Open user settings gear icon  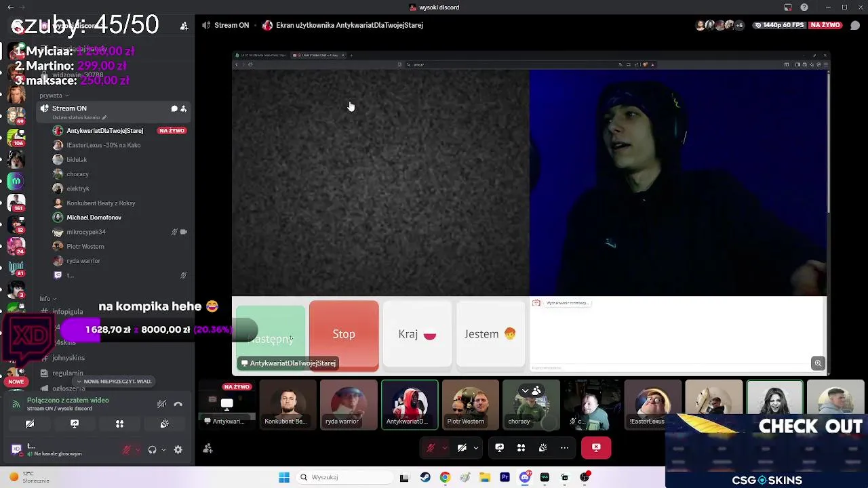tap(178, 449)
